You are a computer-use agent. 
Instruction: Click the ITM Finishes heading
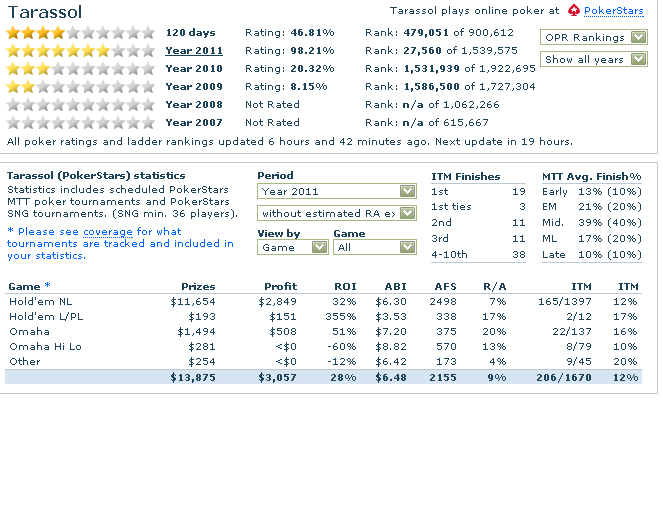point(466,177)
